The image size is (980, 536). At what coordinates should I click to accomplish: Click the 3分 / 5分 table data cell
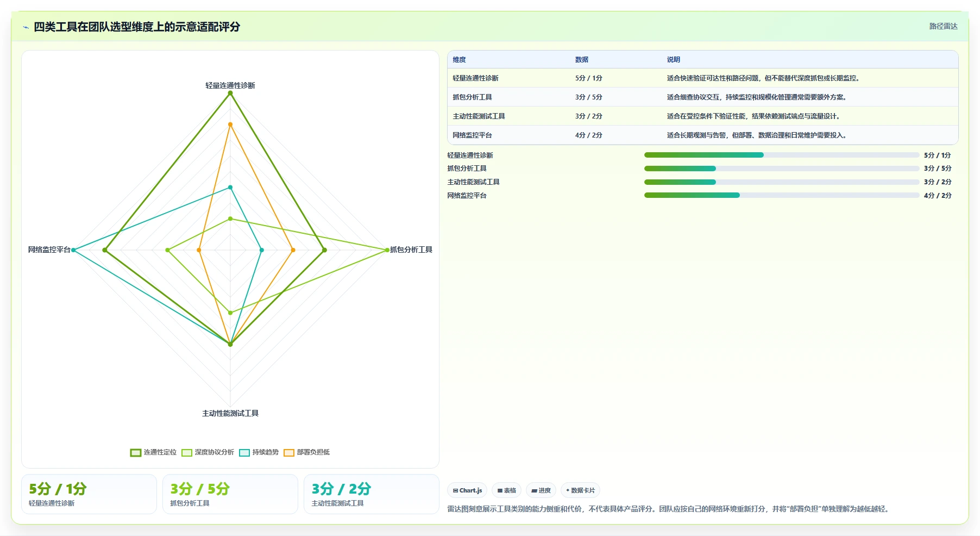(589, 97)
